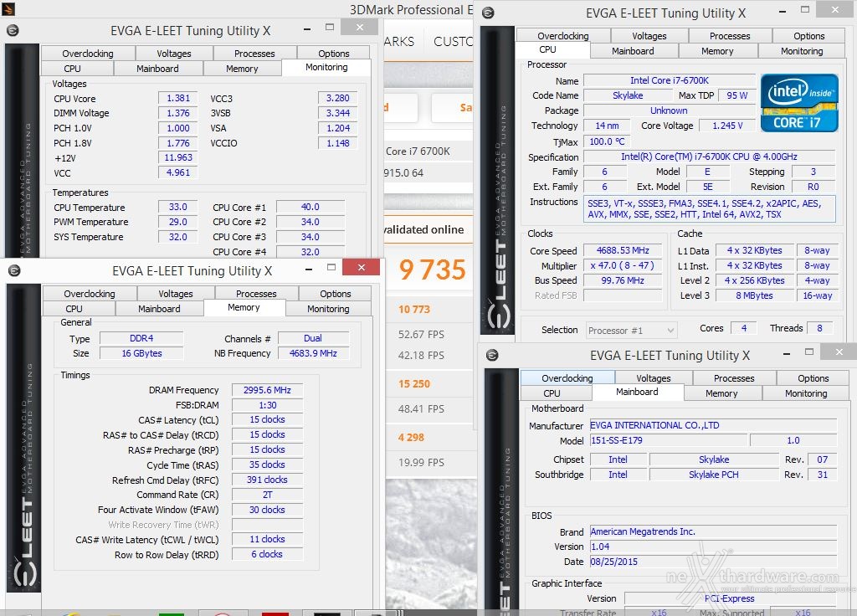
Task: Open the Processor #1 selection dropdown
Action: click(x=631, y=330)
